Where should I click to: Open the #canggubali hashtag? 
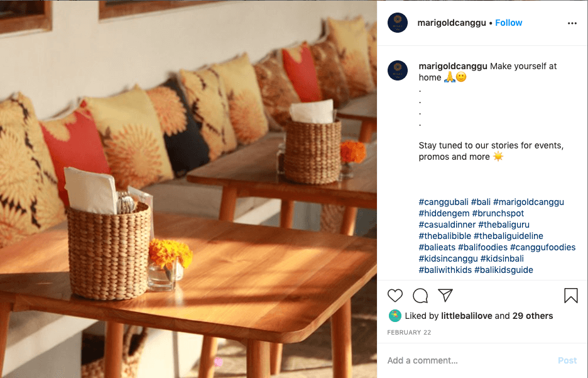coord(444,202)
